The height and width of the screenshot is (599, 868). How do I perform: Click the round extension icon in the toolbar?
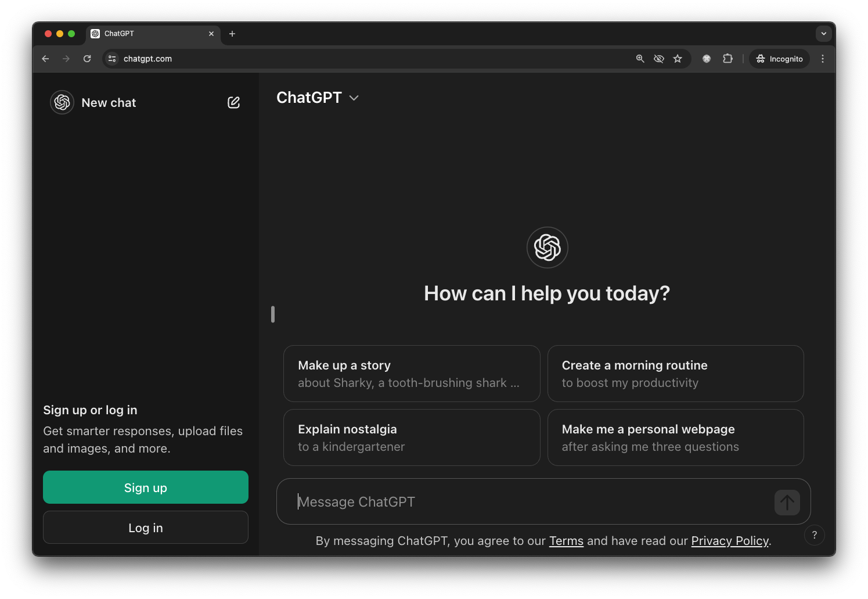point(707,59)
